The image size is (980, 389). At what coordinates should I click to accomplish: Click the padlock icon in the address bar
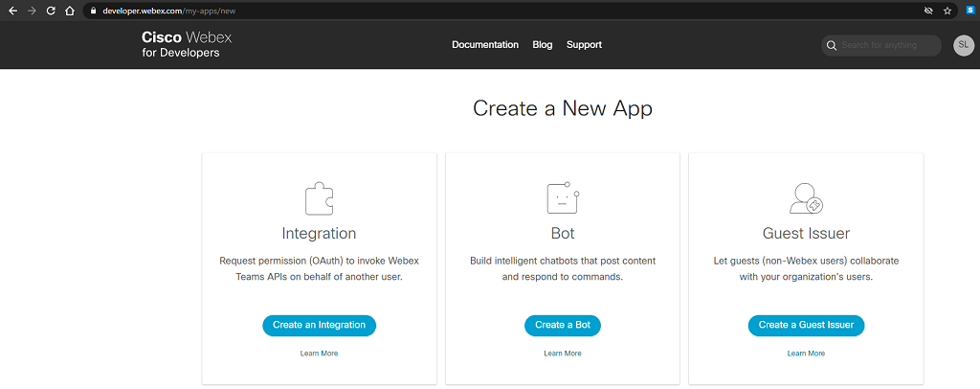(x=94, y=11)
